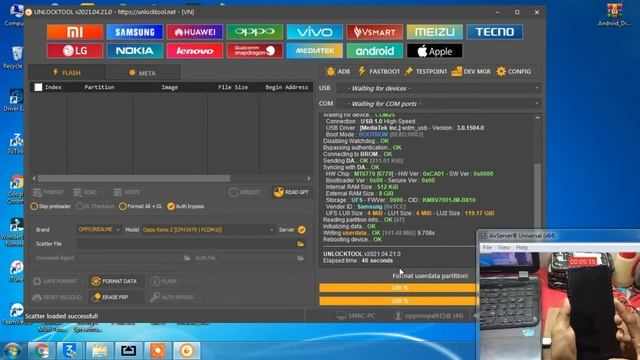The image size is (640, 360).
Task: Select the Qualcomm Snapdragon tile
Action: [x=255, y=51]
